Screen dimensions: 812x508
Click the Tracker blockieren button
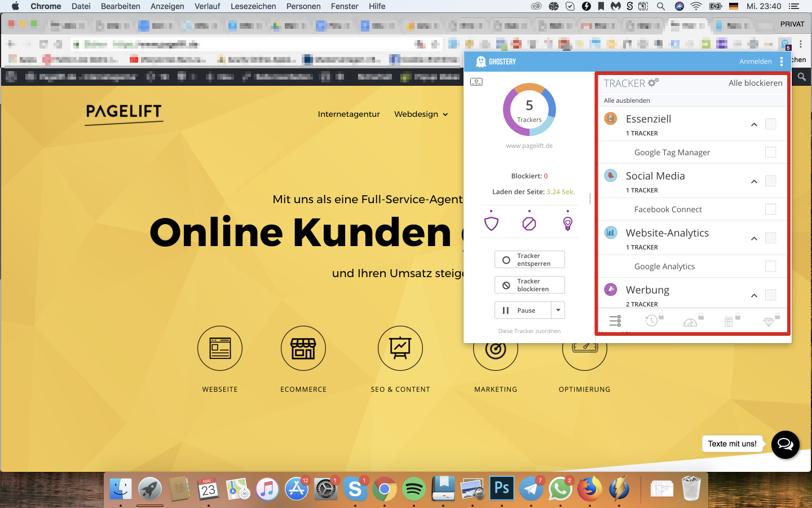529,285
